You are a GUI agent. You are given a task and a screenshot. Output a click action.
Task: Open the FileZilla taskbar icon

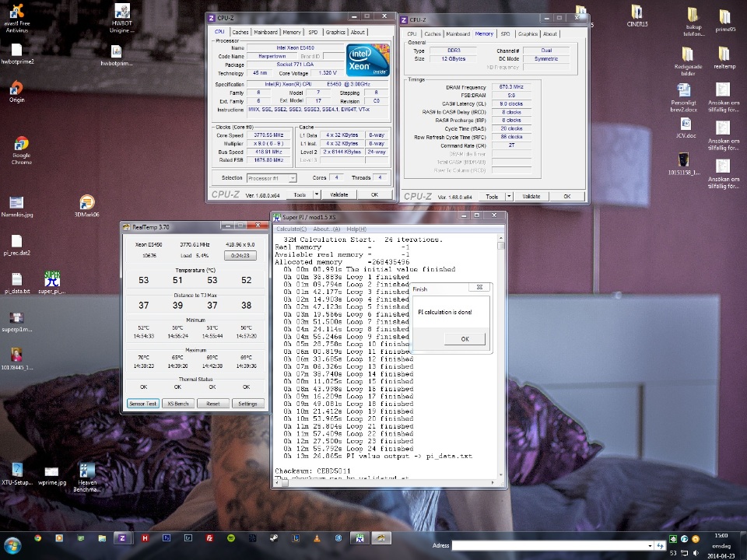click(x=209, y=538)
